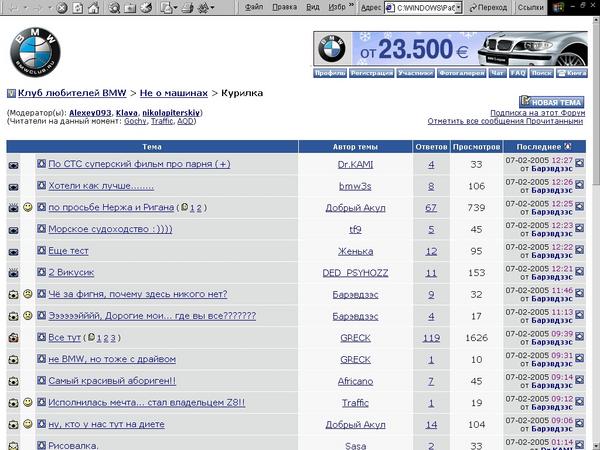Open the browser Search icon
Viewport: 600px width, 450px height.
[114, 8]
